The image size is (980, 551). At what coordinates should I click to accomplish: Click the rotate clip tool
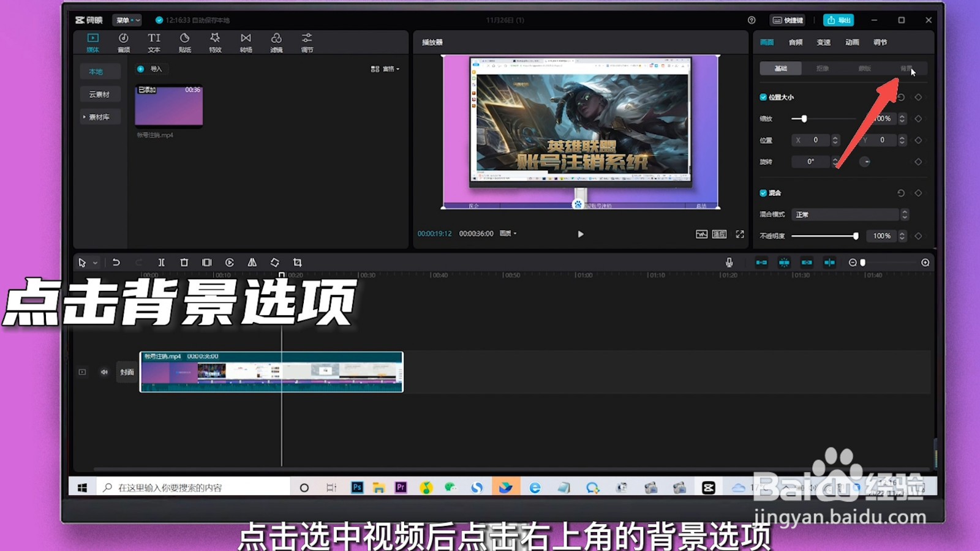[x=274, y=263]
